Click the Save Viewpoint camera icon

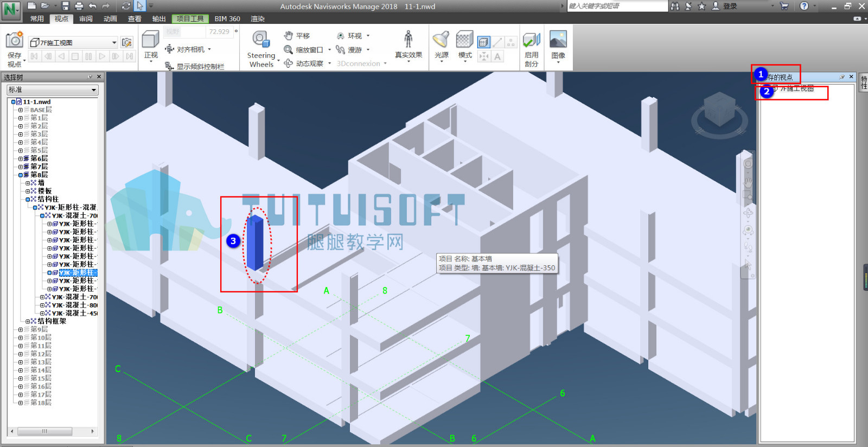(x=15, y=40)
